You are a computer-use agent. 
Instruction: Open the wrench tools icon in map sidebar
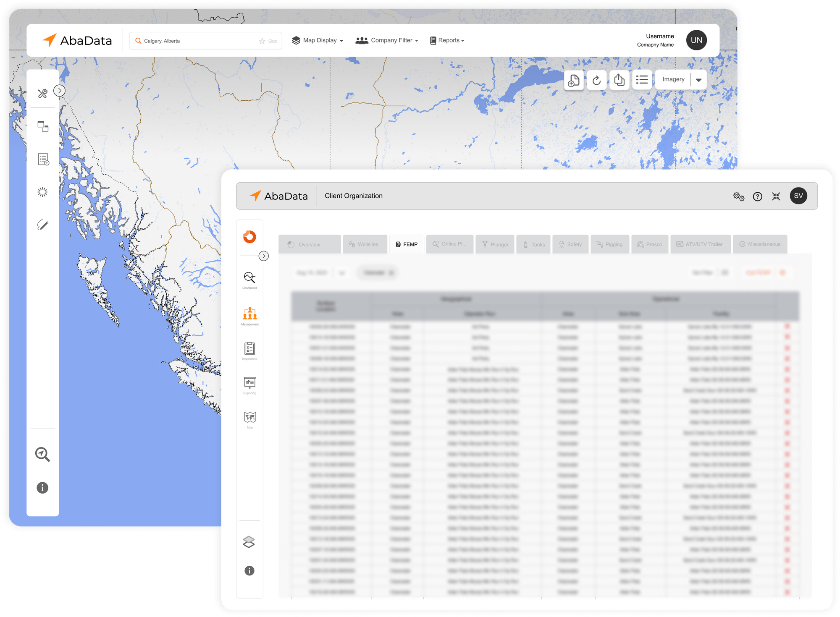click(x=42, y=93)
